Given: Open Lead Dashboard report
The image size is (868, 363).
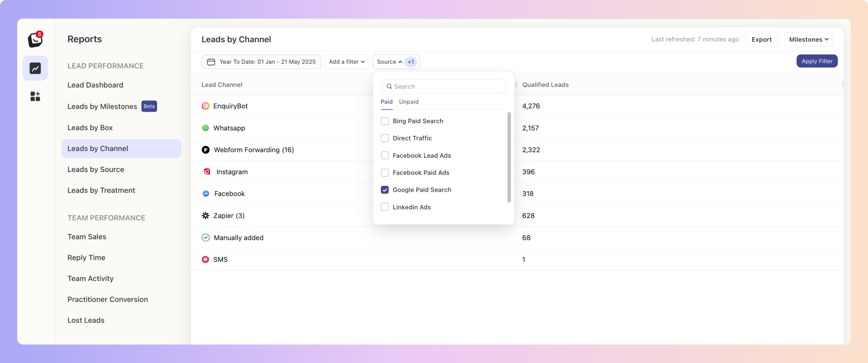Looking at the screenshot, I should coord(95,85).
